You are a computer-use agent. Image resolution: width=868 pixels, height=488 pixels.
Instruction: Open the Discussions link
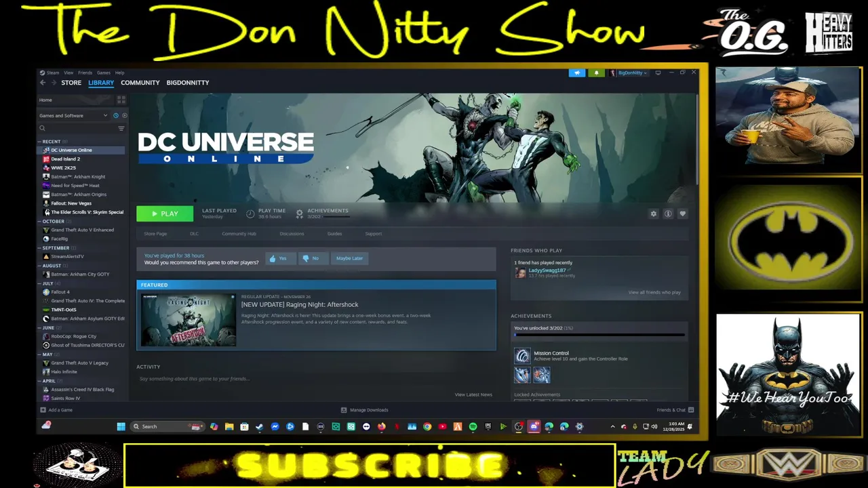292,234
